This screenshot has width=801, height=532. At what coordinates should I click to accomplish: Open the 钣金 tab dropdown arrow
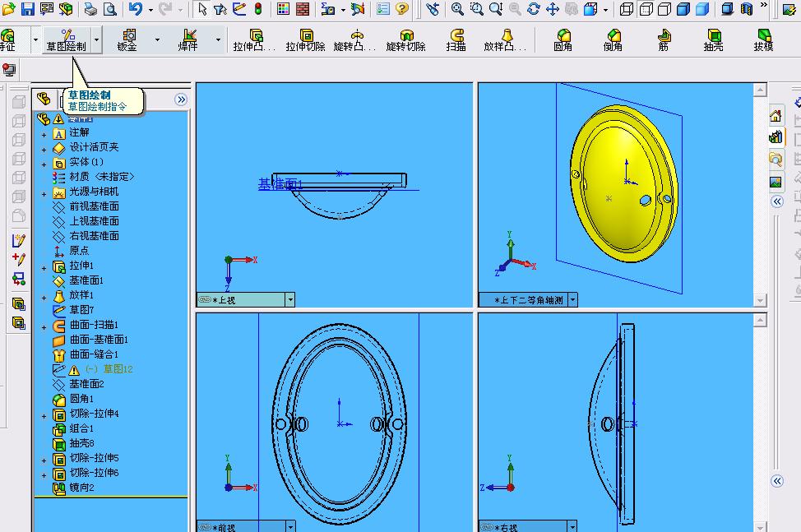[157, 39]
